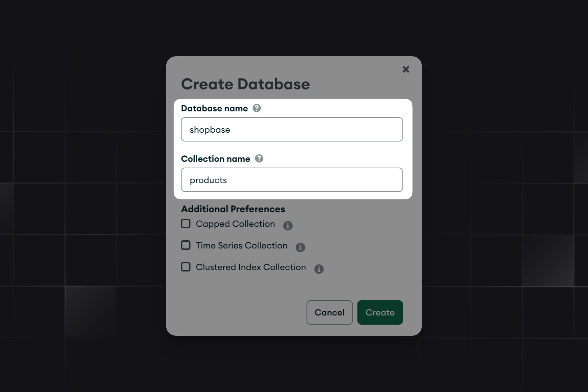Enable the Time Series Collection checkbox
The width and height of the screenshot is (588, 392).
tap(186, 245)
